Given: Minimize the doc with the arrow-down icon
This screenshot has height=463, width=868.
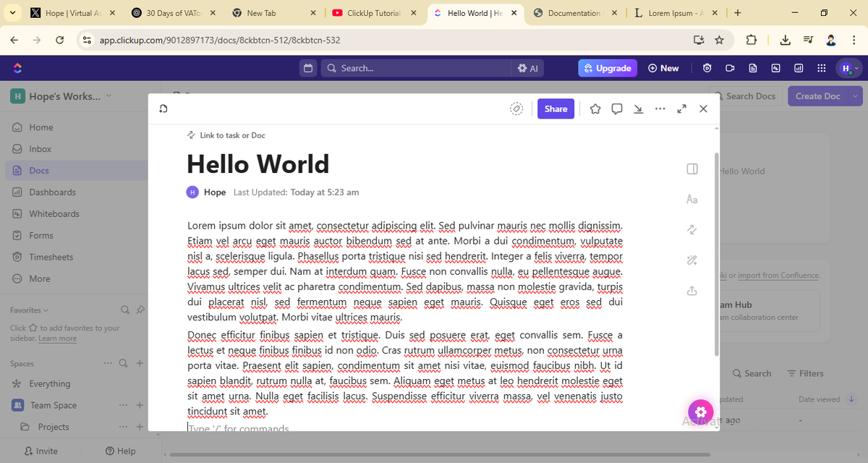Looking at the screenshot, I should (x=638, y=109).
